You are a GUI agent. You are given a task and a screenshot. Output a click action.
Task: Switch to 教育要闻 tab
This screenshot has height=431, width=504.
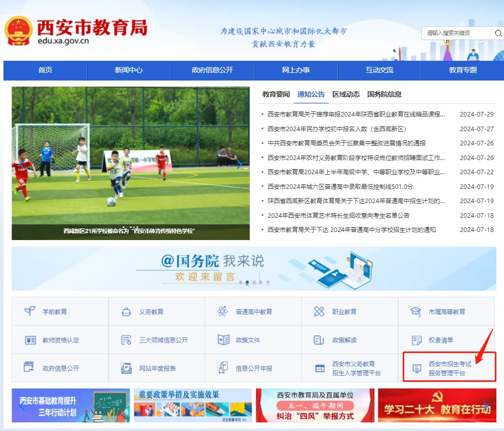(276, 94)
